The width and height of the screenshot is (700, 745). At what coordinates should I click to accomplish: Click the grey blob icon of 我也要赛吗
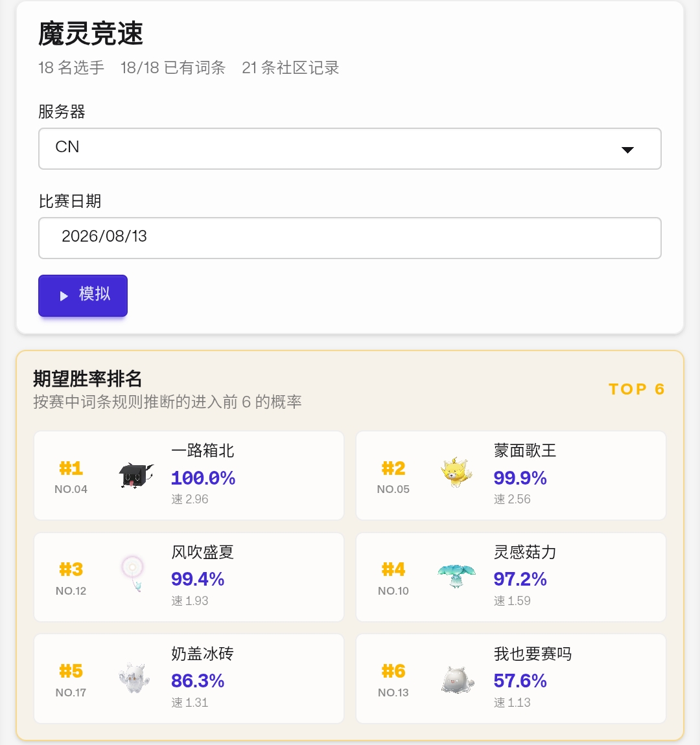coord(457,680)
